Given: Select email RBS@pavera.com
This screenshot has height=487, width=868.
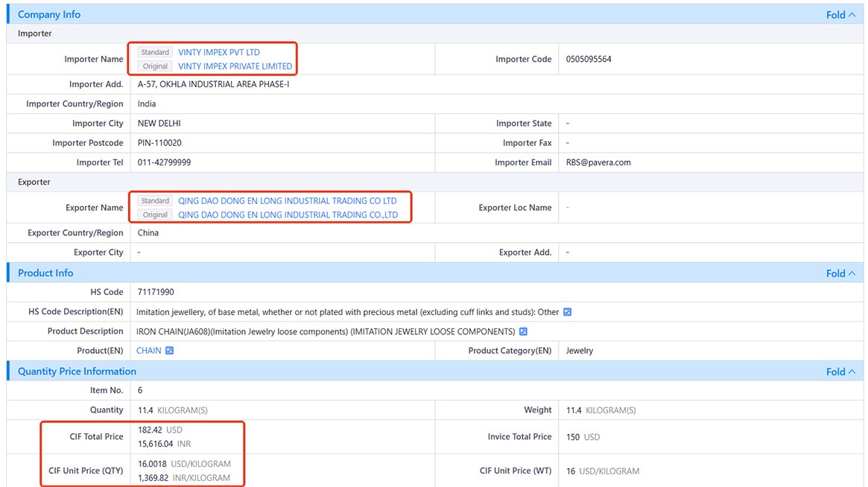Looking at the screenshot, I should 598,162.
